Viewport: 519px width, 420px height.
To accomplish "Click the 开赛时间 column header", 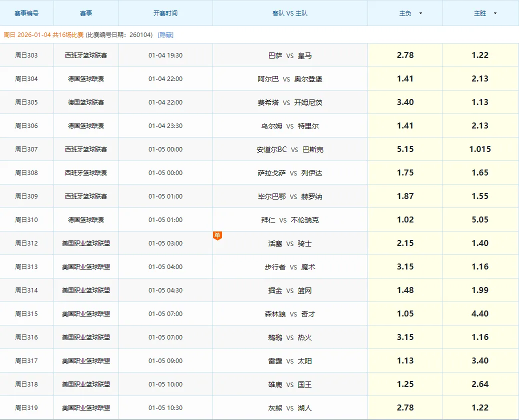I will 165,13.
